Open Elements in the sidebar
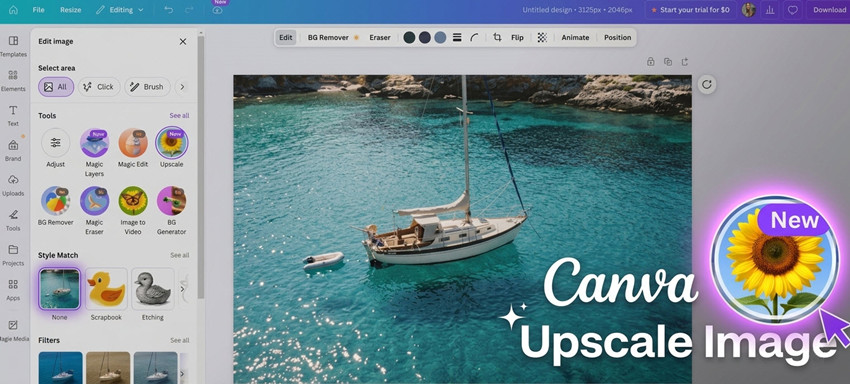Viewport: 850px width, 384px height. point(13,81)
